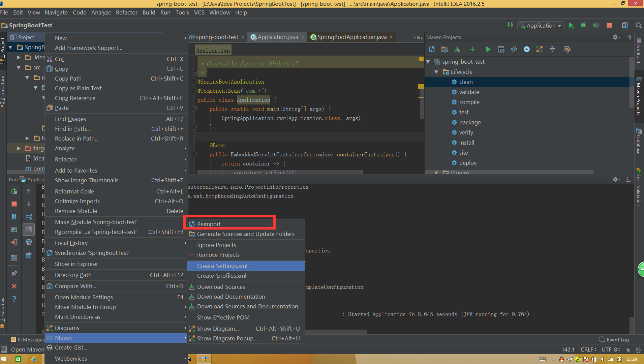Pause output in Run tool window
This screenshot has width=644, height=364.
(14, 217)
